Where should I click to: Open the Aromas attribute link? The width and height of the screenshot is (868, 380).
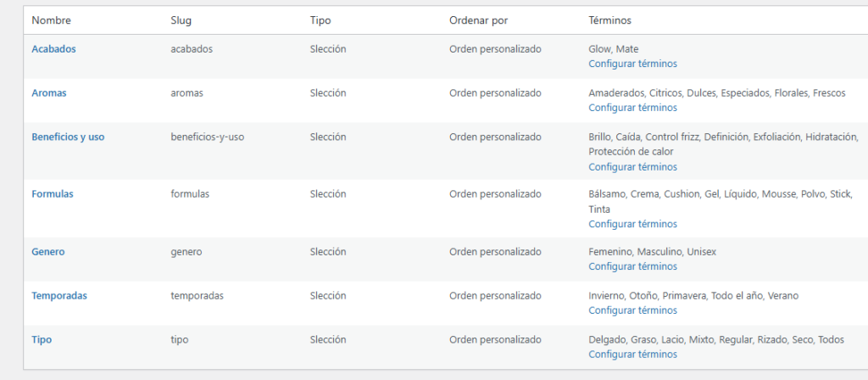click(x=49, y=93)
